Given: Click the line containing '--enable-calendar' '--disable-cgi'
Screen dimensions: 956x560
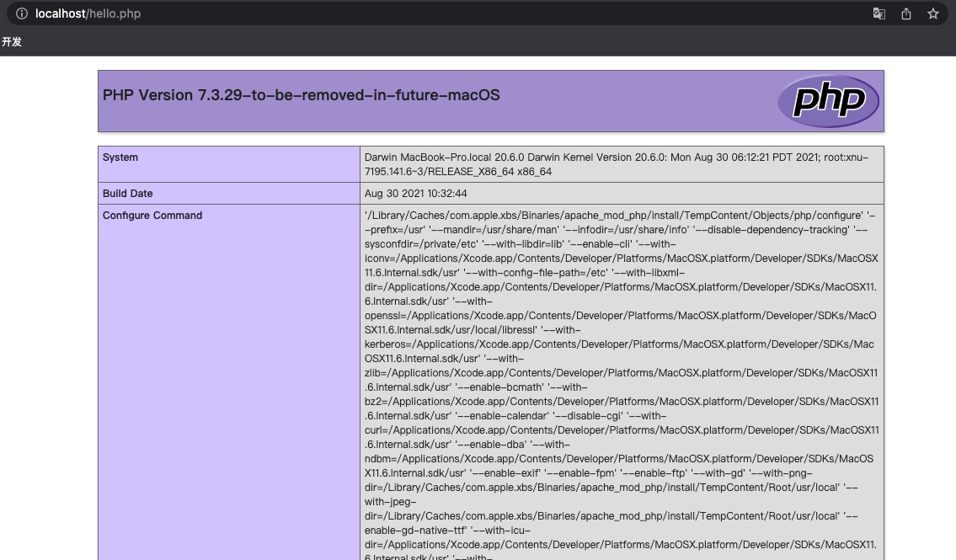Looking at the screenshot, I should [515, 416].
